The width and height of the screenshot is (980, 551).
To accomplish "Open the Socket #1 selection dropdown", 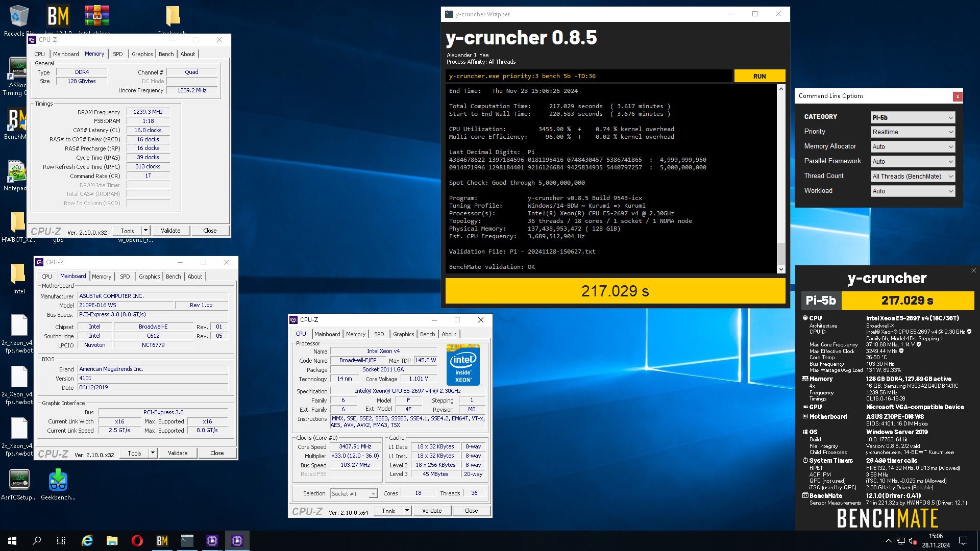I will (x=354, y=493).
